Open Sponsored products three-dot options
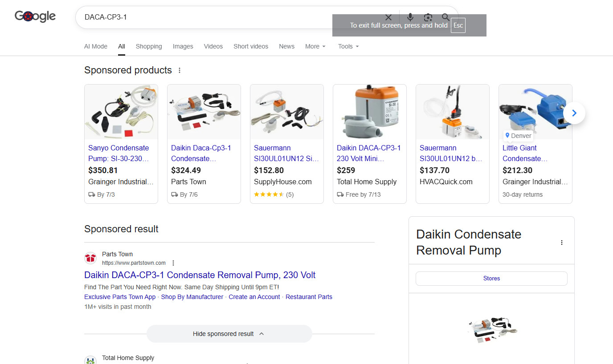Image resolution: width=613 pixels, height=364 pixels. point(180,70)
